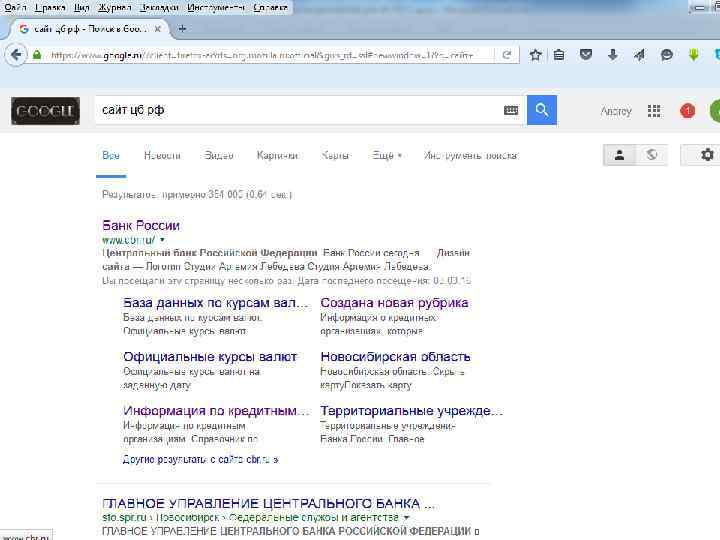Open the red notifications badge
This screenshot has width=720, height=540.
tap(687, 111)
